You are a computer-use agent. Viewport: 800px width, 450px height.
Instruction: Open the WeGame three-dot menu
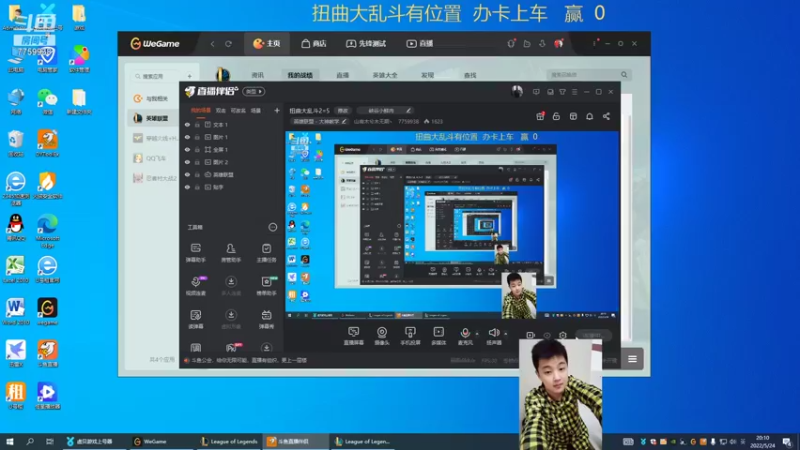pyautogui.click(x=594, y=44)
